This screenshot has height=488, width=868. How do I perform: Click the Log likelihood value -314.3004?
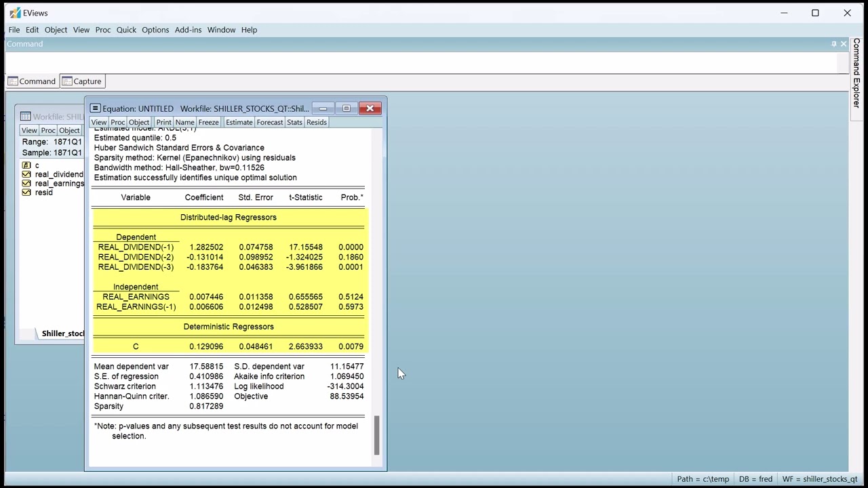345,386
